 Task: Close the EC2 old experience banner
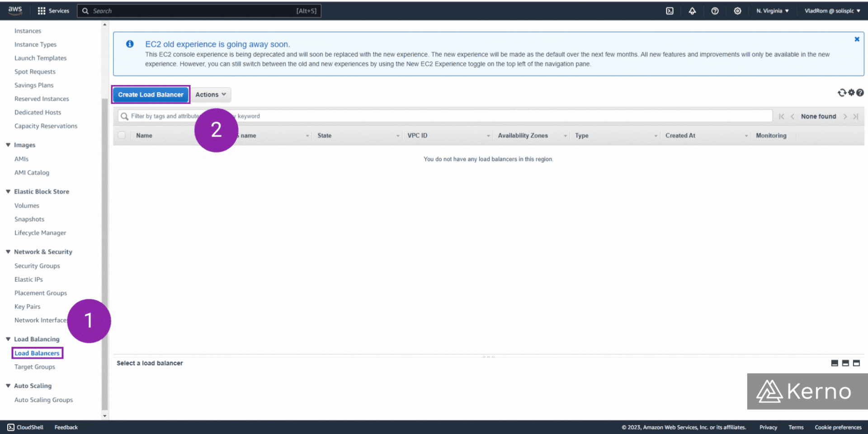pyautogui.click(x=857, y=39)
